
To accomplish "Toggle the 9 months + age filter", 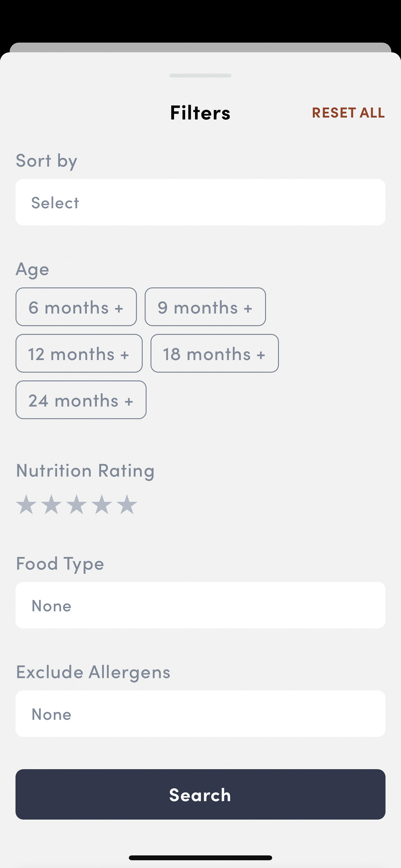I will [x=205, y=307].
